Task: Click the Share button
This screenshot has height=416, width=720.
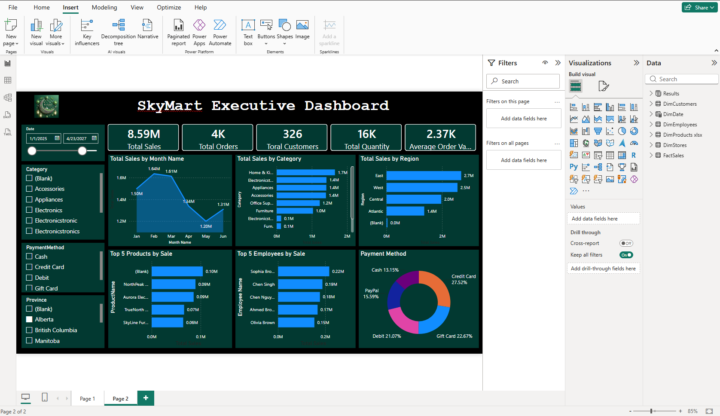Action: (699, 7)
